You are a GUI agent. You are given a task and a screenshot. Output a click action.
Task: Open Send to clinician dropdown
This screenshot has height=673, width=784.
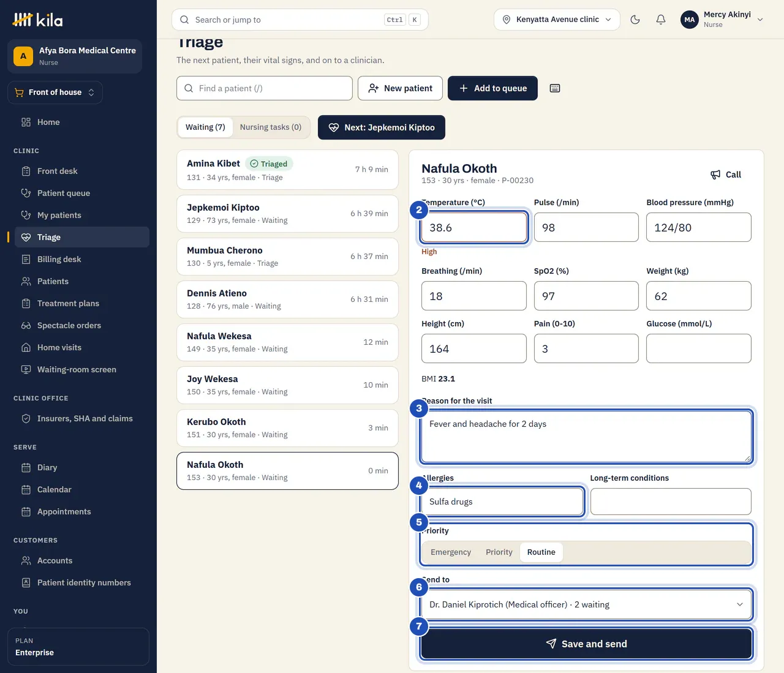coord(586,604)
